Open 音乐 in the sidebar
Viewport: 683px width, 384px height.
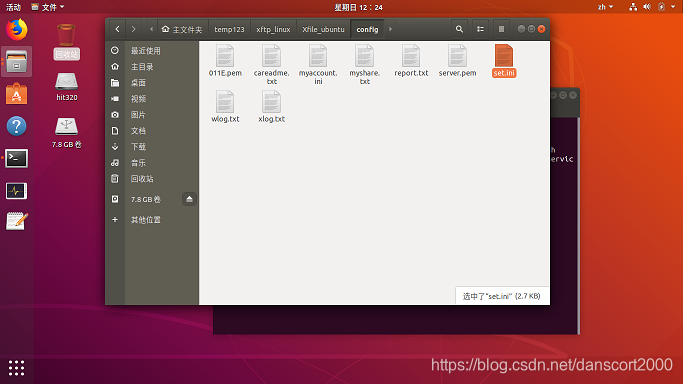click(152, 163)
